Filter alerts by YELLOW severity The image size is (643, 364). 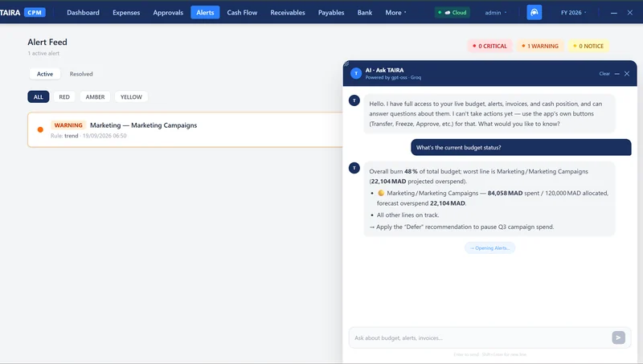coord(131,96)
